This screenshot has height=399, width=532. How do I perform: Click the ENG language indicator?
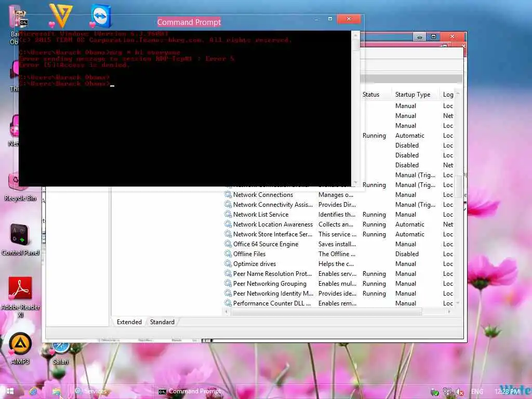[x=477, y=392]
